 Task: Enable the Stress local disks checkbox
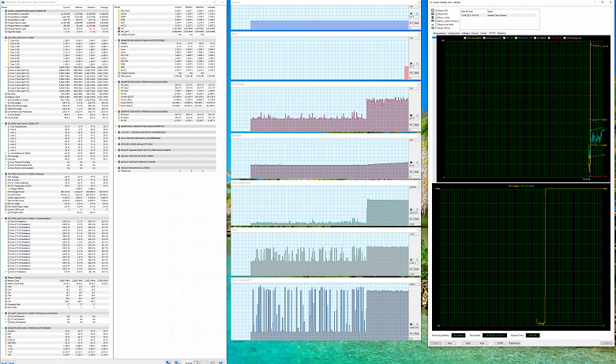(x=437, y=24)
